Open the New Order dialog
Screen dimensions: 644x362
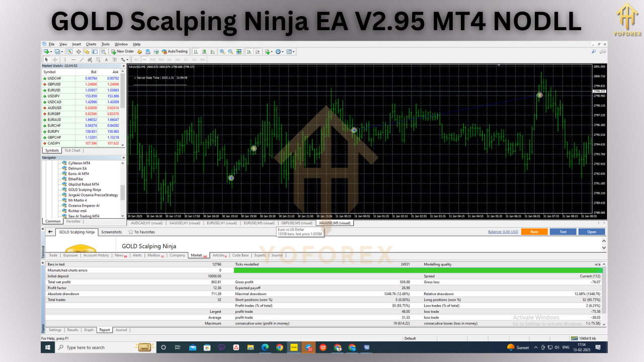(123, 51)
